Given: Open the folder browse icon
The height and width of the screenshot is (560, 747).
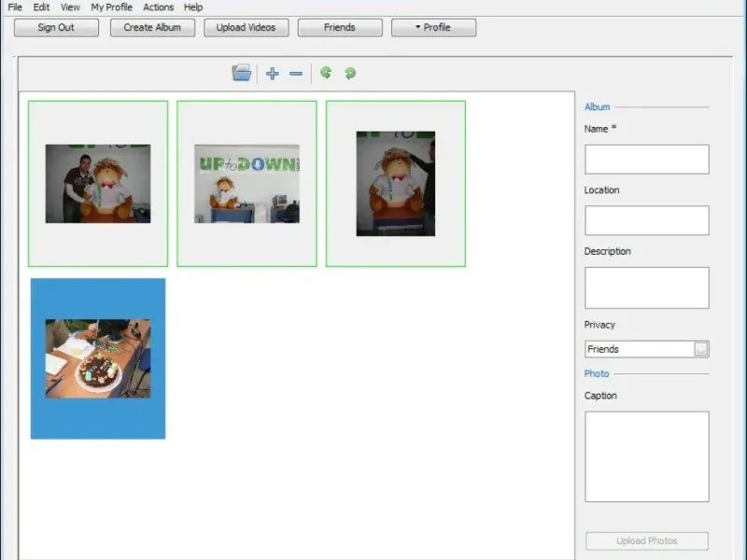Looking at the screenshot, I should [x=242, y=73].
